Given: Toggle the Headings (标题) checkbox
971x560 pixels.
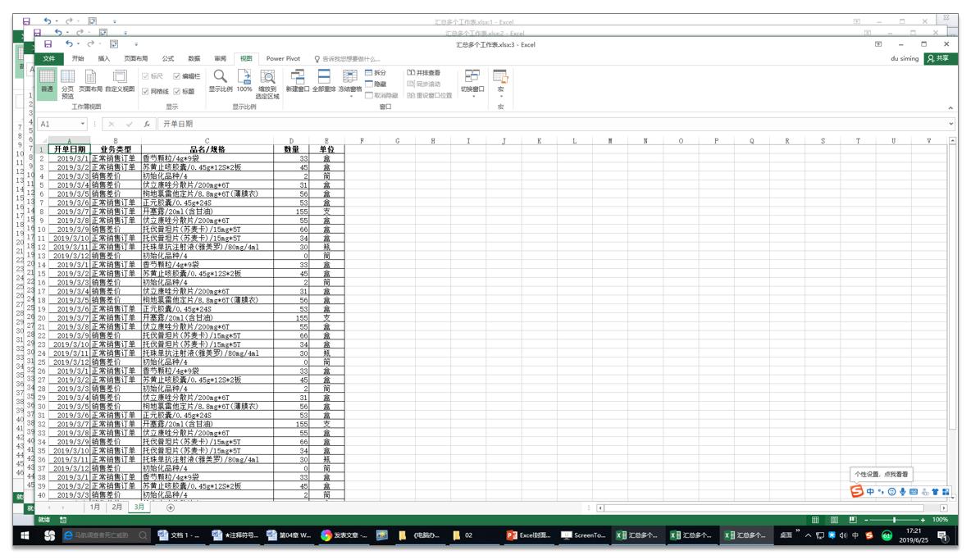Looking at the screenshot, I should [x=177, y=92].
